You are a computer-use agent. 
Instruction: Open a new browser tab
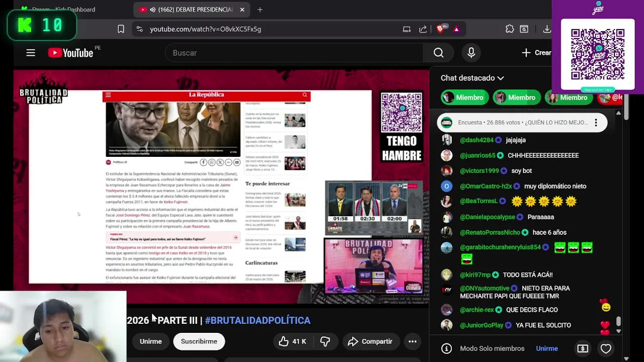(260, 10)
